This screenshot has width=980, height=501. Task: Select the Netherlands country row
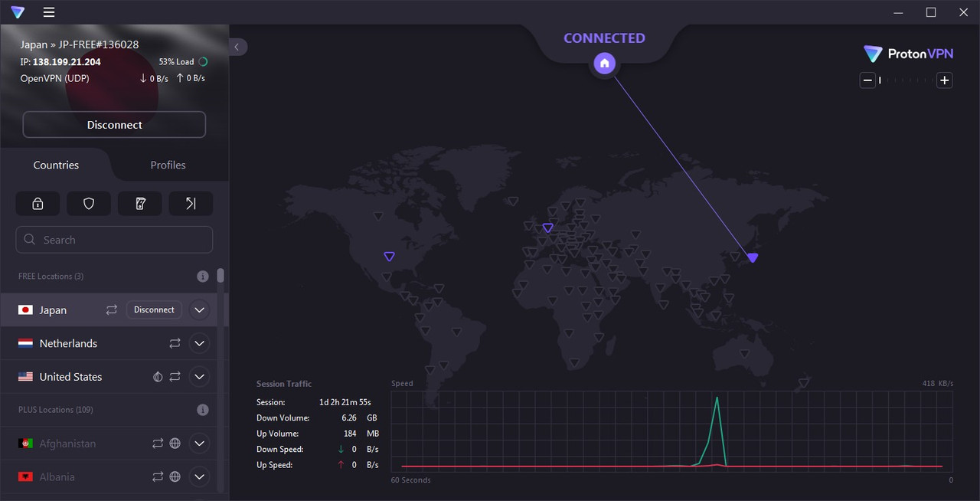[109, 343]
